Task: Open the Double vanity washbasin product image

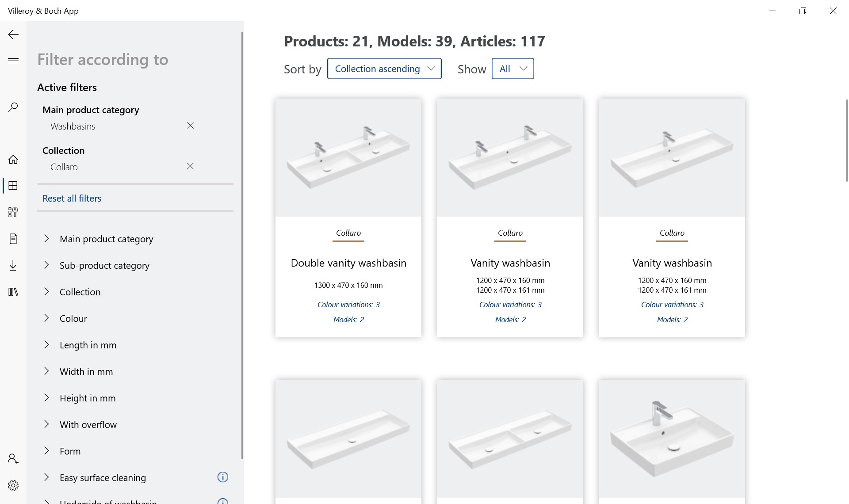Action: point(348,157)
